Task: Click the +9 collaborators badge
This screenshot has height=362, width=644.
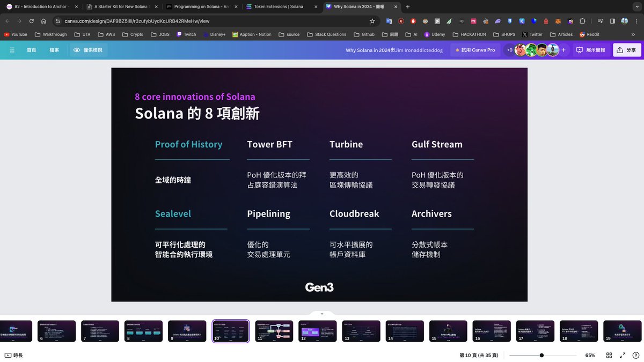Action: pos(509,50)
